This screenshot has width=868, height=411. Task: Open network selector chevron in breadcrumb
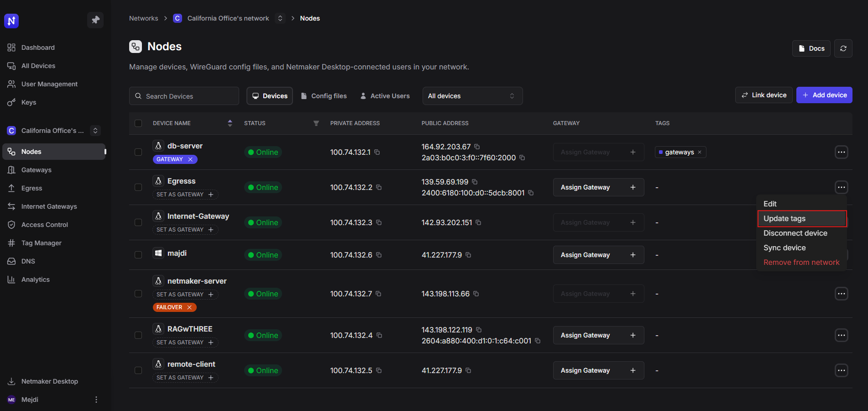(280, 18)
